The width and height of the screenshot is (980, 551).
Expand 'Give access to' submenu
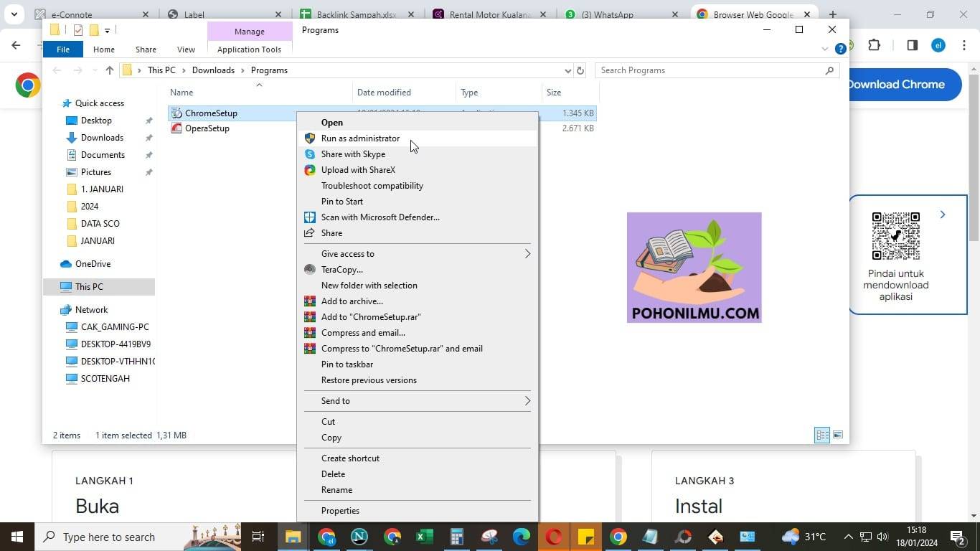coord(527,254)
